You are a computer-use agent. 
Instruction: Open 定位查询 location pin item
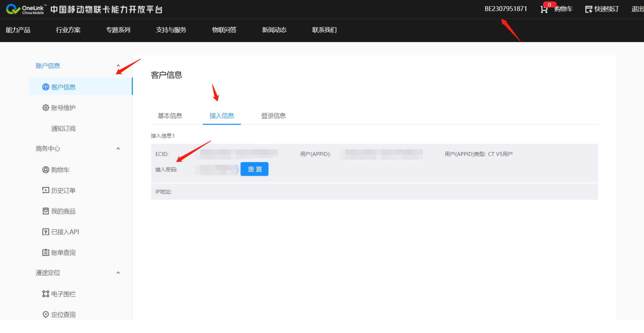tap(46, 315)
